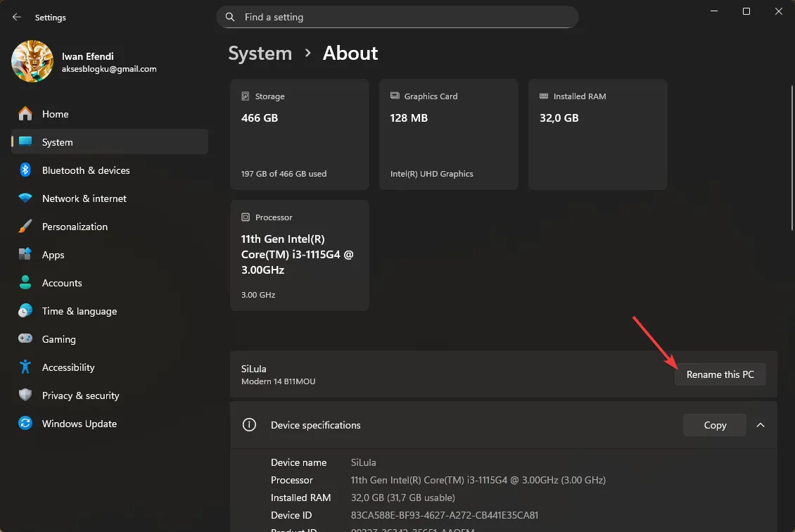Open Accessibility settings
795x532 pixels.
coord(68,367)
